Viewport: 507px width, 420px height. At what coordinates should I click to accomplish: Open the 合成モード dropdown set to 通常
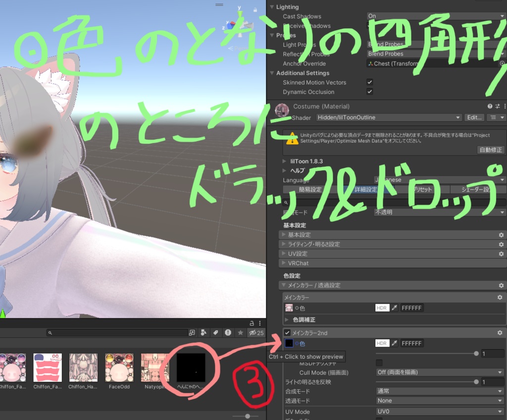(x=440, y=391)
